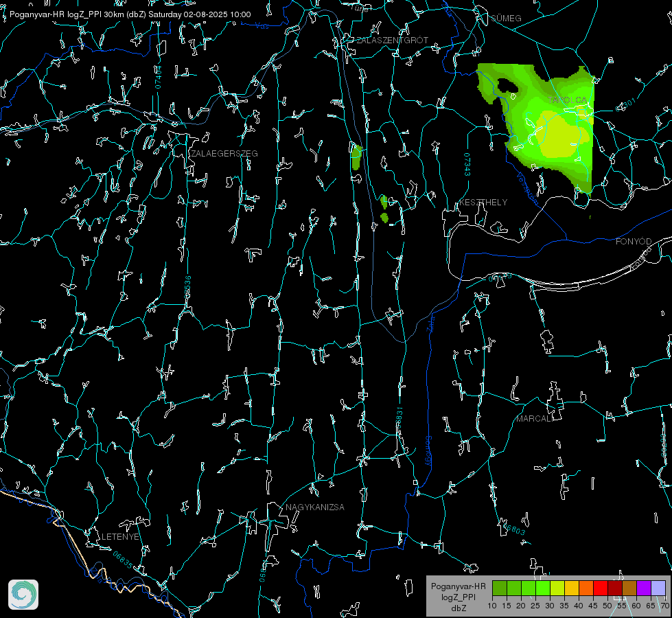This screenshot has height=618, width=672.
Task: Click the SÜMEG city label
Action: (506, 18)
